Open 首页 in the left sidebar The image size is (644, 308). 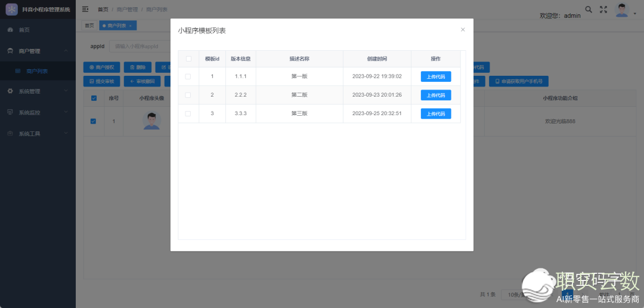click(x=38, y=30)
